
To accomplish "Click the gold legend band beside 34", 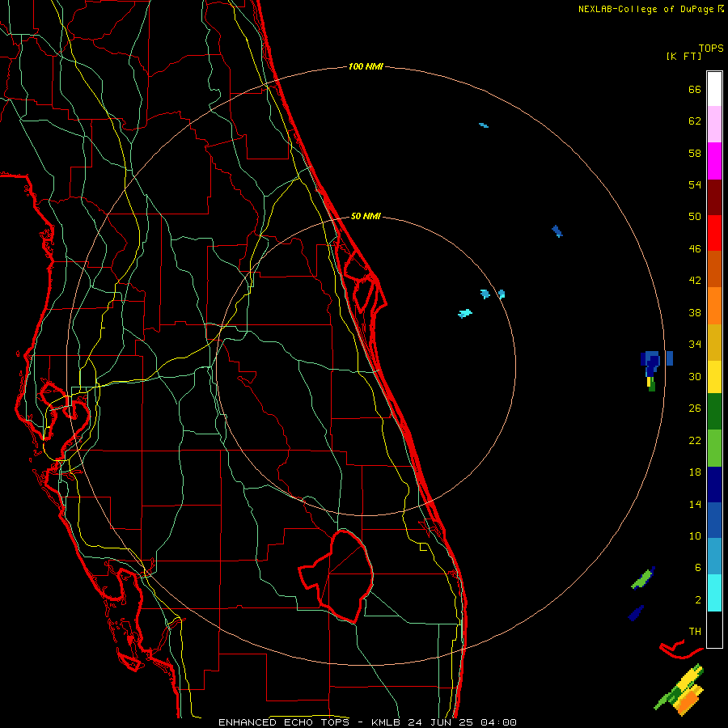I will 714,341.
